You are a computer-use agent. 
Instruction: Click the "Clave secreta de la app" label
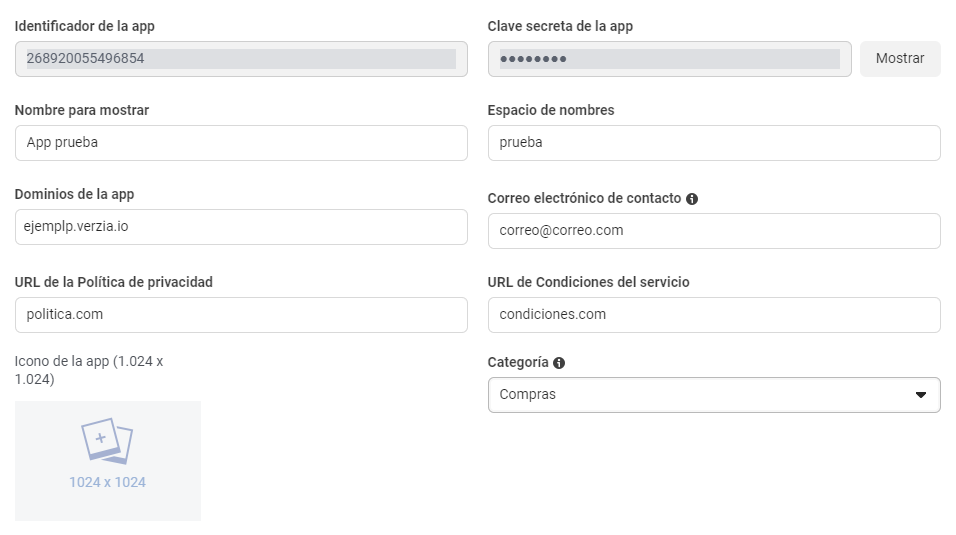(x=560, y=26)
